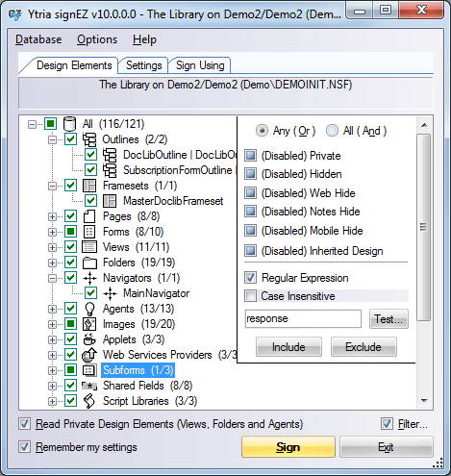The width and height of the screenshot is (451, 476).
Task: Toggle the (Disabled) Private filter checkbox
Action: 250,156
